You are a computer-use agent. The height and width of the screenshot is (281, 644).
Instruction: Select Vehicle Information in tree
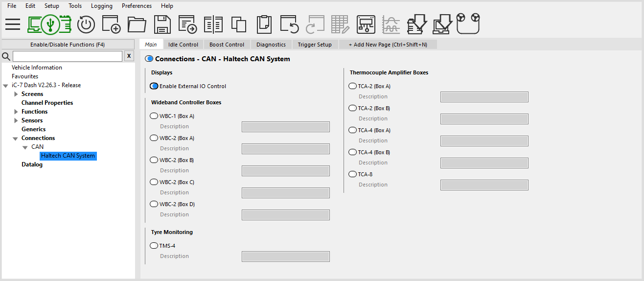(37, 68)
